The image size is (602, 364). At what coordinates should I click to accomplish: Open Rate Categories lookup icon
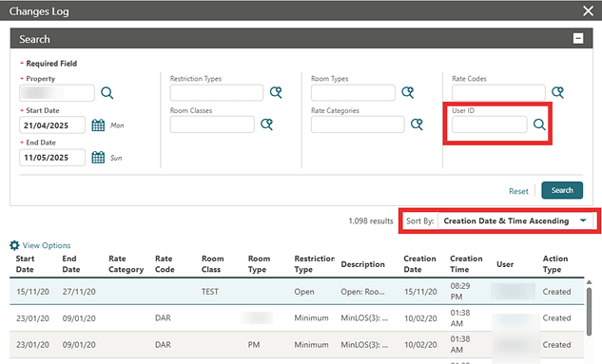[417, 125]
